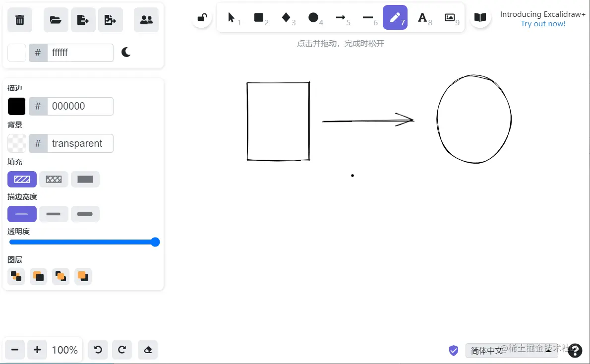
Task: Edit the canvas background hex field ffffff
Action: tap(80, 53)
